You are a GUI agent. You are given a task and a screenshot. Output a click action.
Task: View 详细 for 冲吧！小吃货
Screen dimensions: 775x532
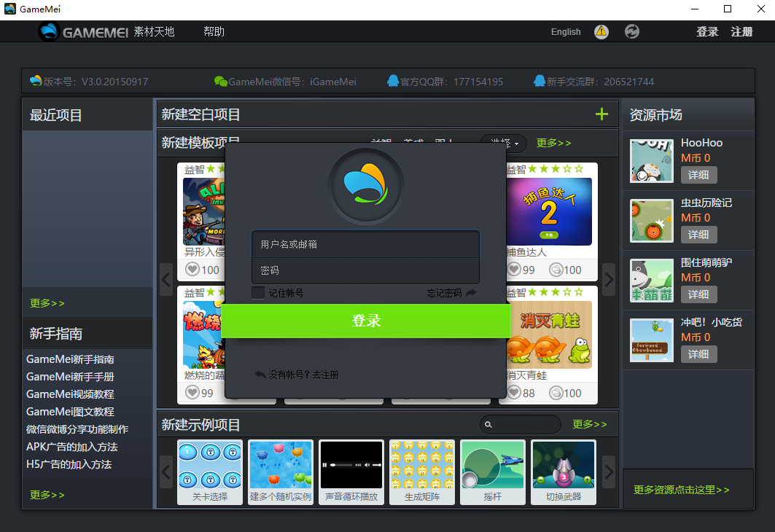point(698,354)
